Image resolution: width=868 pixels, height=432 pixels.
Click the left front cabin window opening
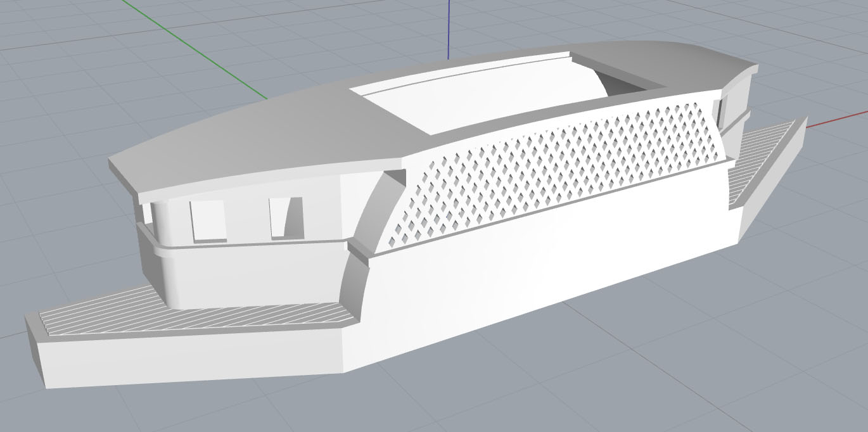208,220
